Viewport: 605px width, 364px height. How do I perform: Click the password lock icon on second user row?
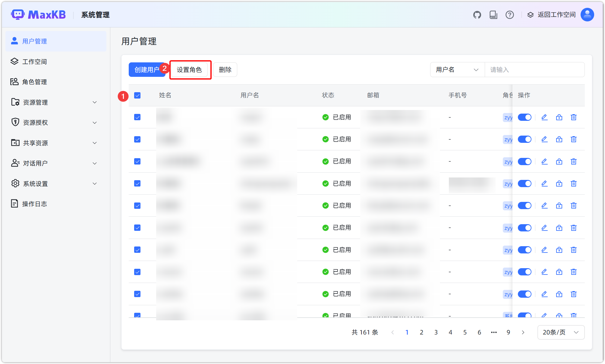pyautogui.click(x=559, y=139)
